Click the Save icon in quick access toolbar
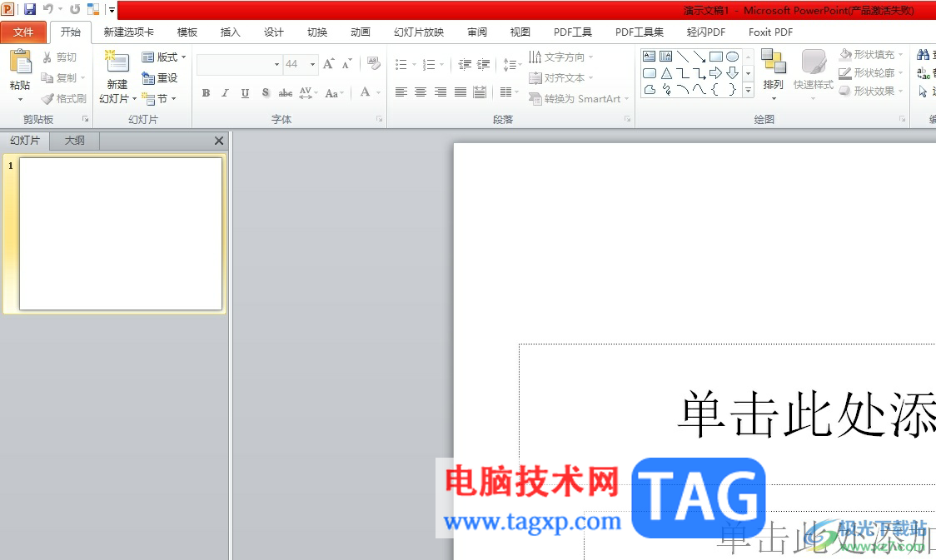936x560 pixels. click(30, 9)
